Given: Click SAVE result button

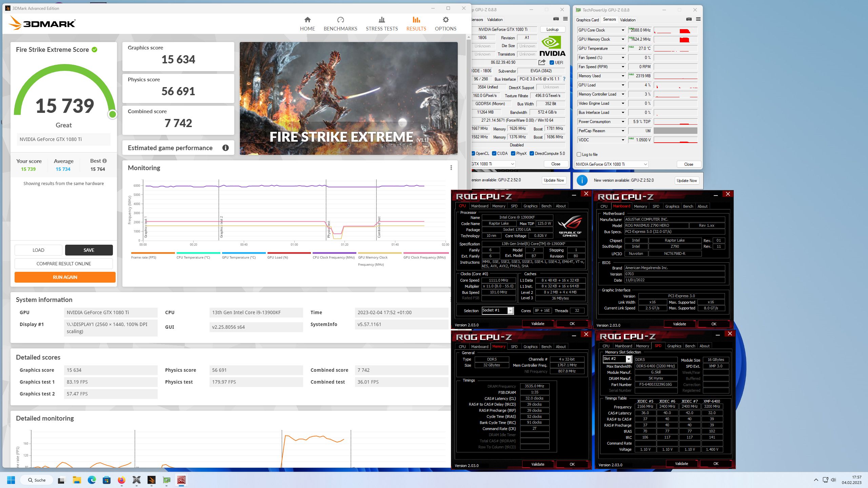Looking at the screenshot, I should tap(89, 250).
